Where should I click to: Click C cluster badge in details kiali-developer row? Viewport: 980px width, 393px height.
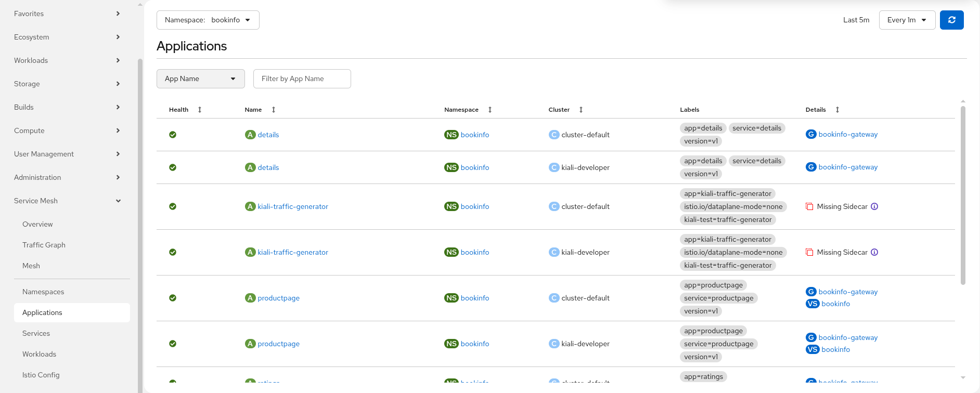click(554, 167)
